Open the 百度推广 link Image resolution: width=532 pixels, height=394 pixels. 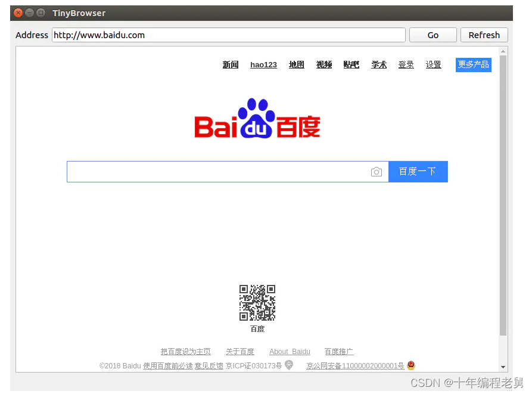pyautogui.click(x=339, y=352)
